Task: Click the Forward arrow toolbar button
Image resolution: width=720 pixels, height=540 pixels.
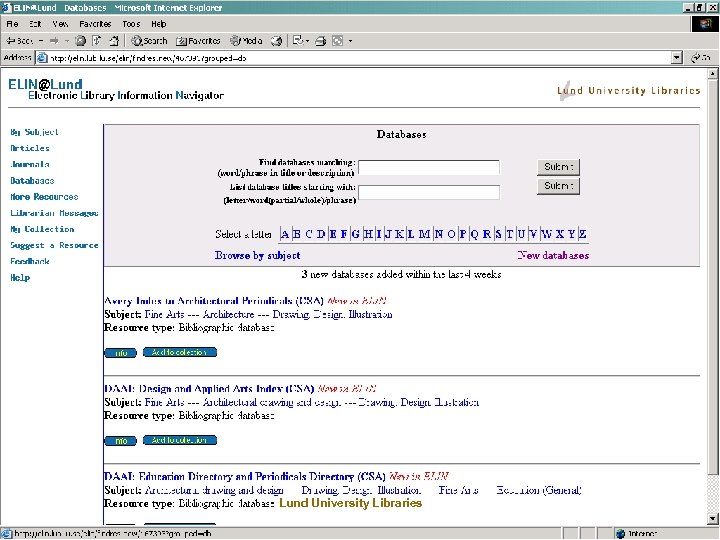Action: point(54,41)
